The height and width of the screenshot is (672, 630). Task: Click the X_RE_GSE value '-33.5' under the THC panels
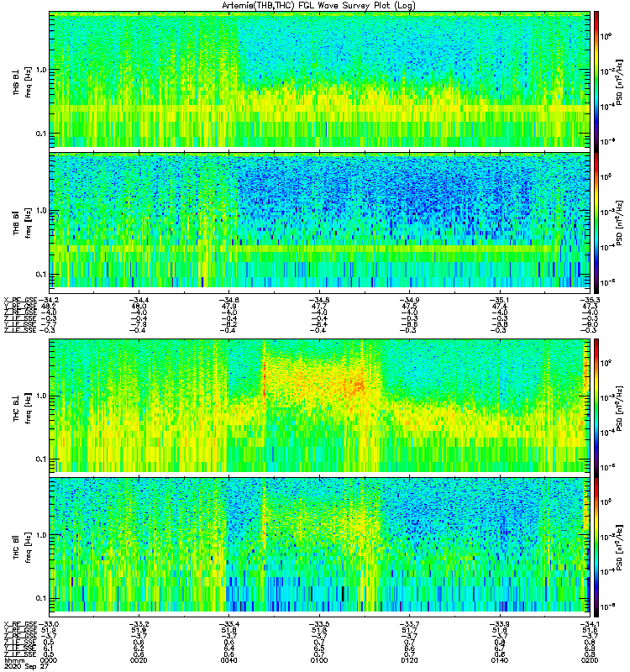(319, 624)
